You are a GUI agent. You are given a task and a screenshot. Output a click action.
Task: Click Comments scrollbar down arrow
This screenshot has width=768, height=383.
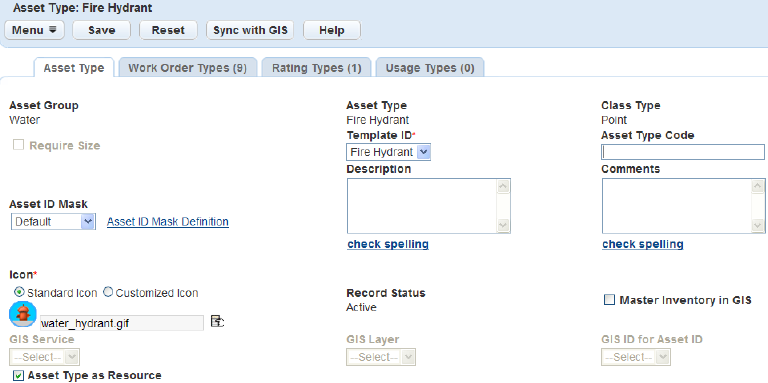(x=758, y=225)
